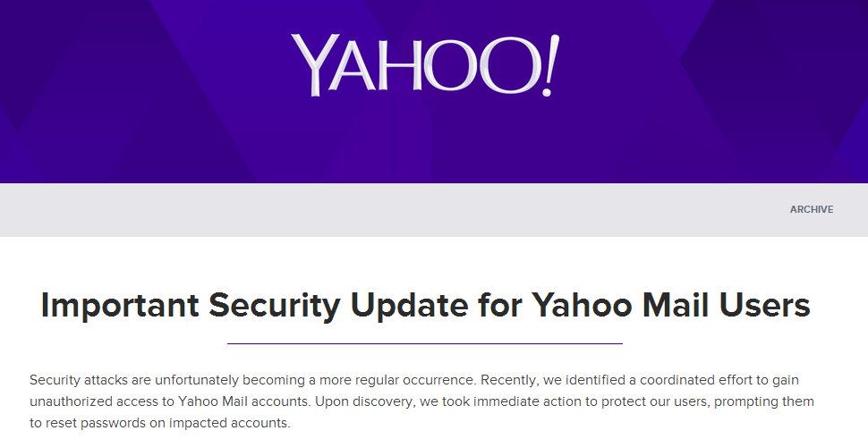Click the paragraph sentence starting Security attacks are
This screenshot has width=868, height=439.
[252, 380]
